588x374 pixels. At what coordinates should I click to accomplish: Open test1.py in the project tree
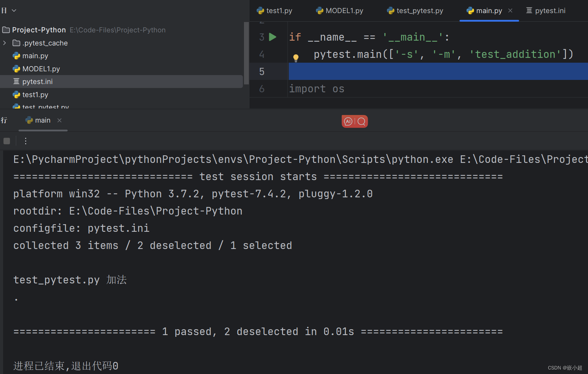30,95
